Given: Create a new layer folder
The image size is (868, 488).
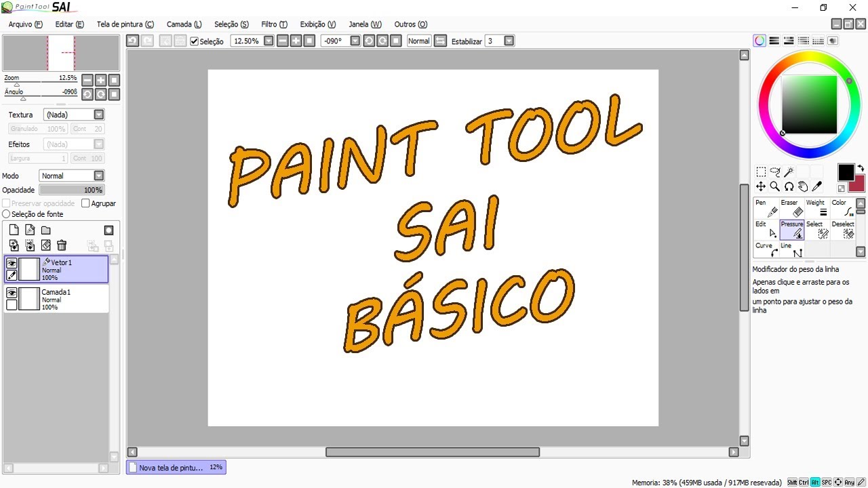Looking at the screenshot, I should (x=46, y=230).
